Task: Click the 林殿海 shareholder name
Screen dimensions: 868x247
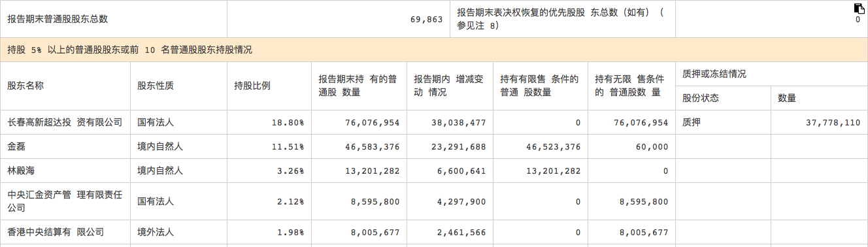Action: point(21,171)
